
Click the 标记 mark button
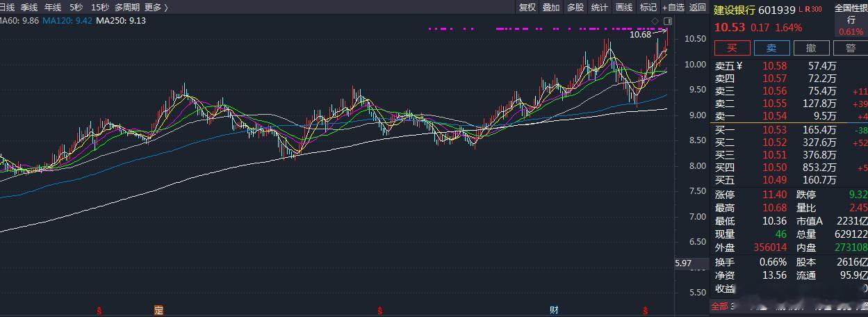[648, 7]
